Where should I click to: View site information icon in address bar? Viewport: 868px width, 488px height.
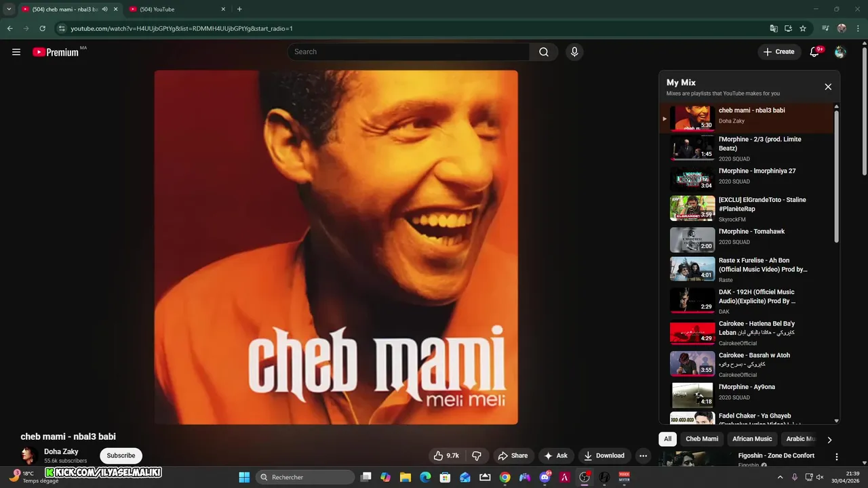tap(62, 28)
